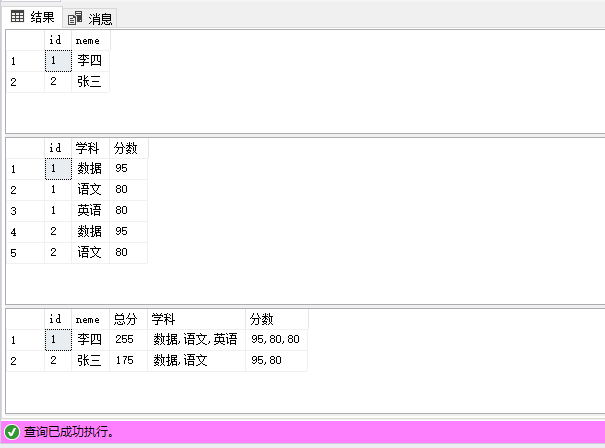The width and height of the screenshot is (605, 448).
Task: Click the grid icon on the 结果 tab
Action: [18, 17]
